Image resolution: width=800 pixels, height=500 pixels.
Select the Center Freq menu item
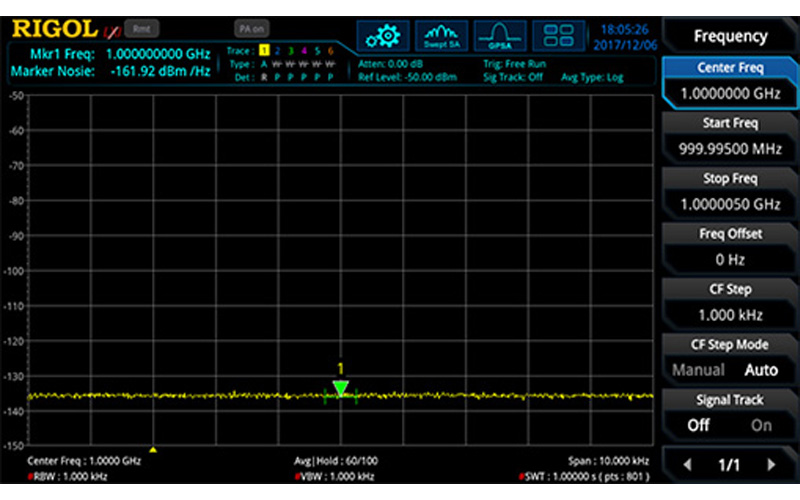pyautogui.click(x=730, y=81)
